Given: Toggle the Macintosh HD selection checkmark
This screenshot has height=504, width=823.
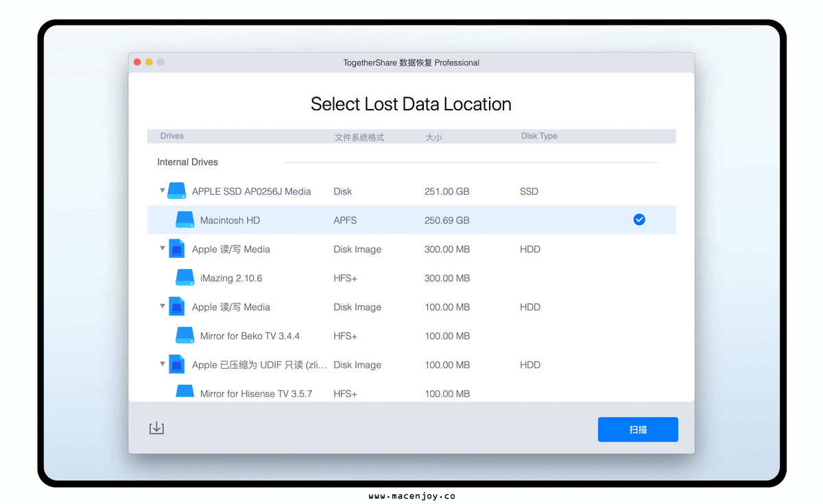Looking at the screenshot, I should [639, 219].
